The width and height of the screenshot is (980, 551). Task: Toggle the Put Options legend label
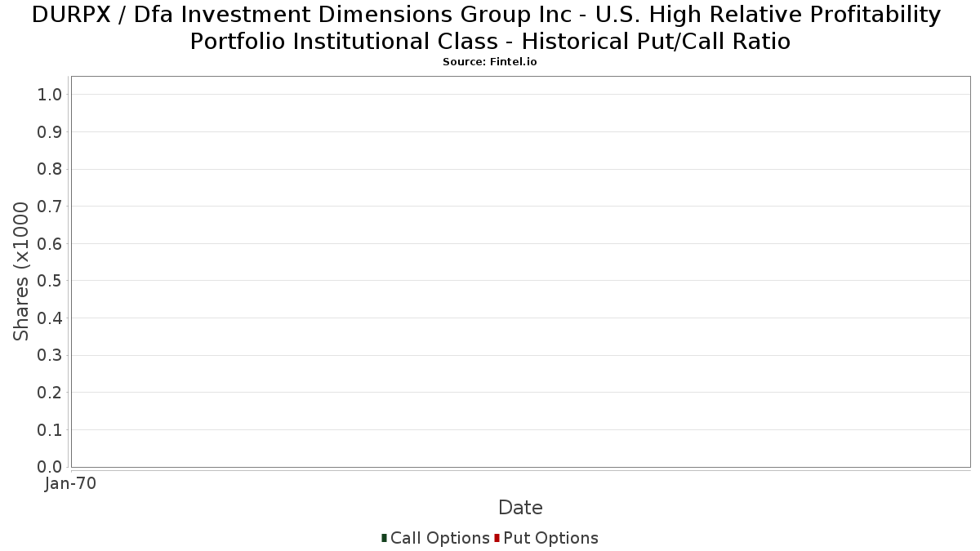pos(550,538)
